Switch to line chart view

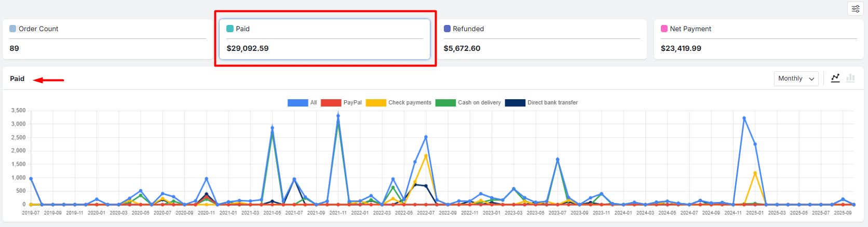coord(835,78)
